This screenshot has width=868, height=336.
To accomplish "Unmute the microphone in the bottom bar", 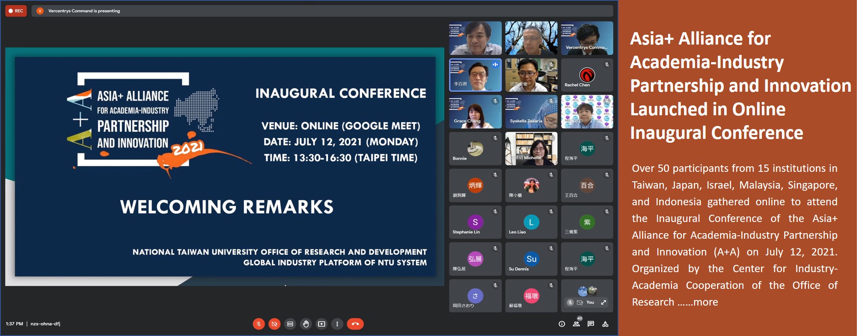I will pos(259,324).
